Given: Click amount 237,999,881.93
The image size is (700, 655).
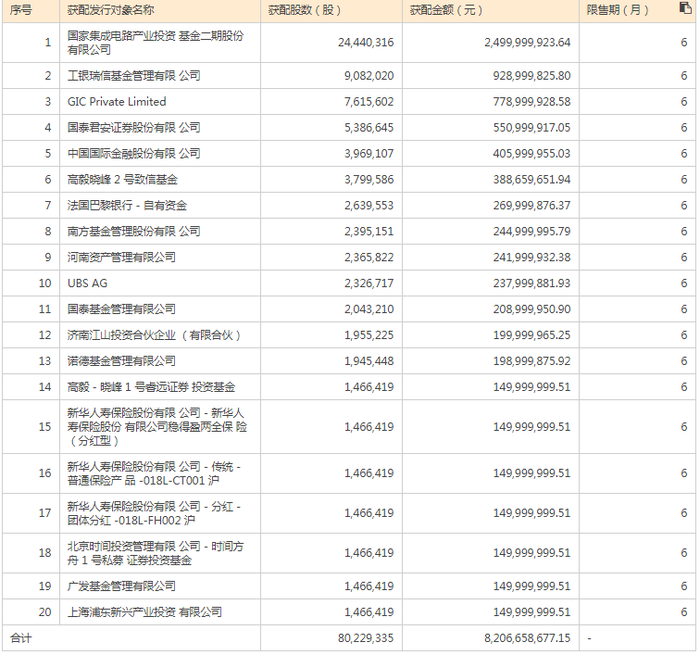Looking at the screenshot, I should [532, 283].
